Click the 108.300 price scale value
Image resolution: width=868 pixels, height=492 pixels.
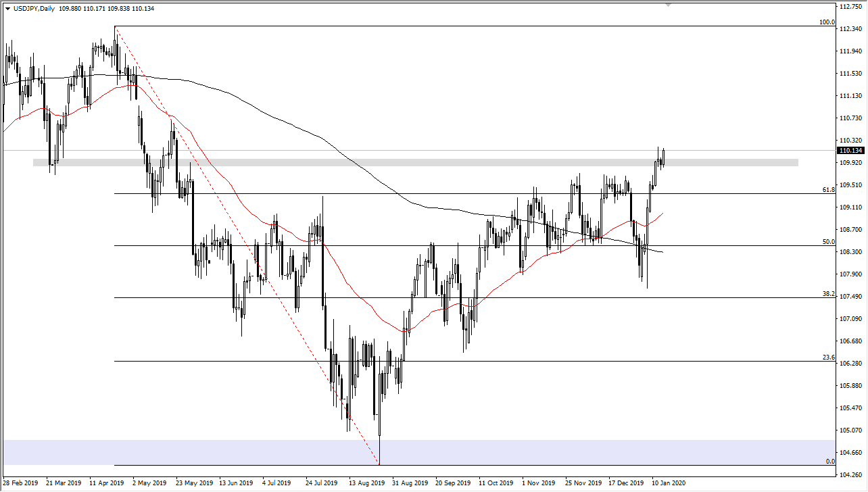[850, 251]
